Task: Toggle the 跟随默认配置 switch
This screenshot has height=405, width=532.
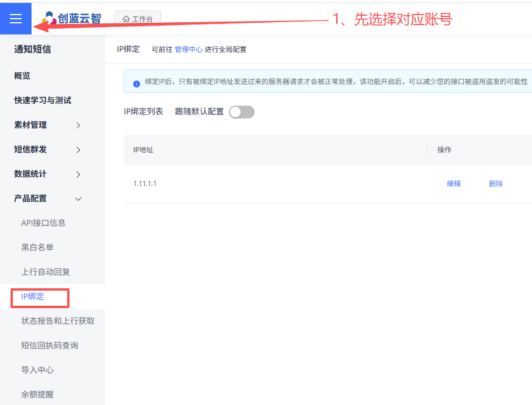Action: tap(241, 112)
